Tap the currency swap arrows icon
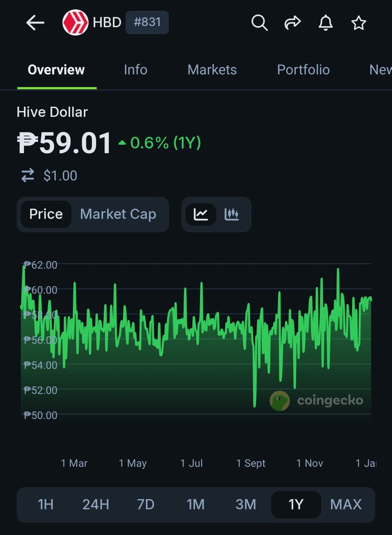Image resolution: width=392 pixels, height=535 pixels. (28, 176)
